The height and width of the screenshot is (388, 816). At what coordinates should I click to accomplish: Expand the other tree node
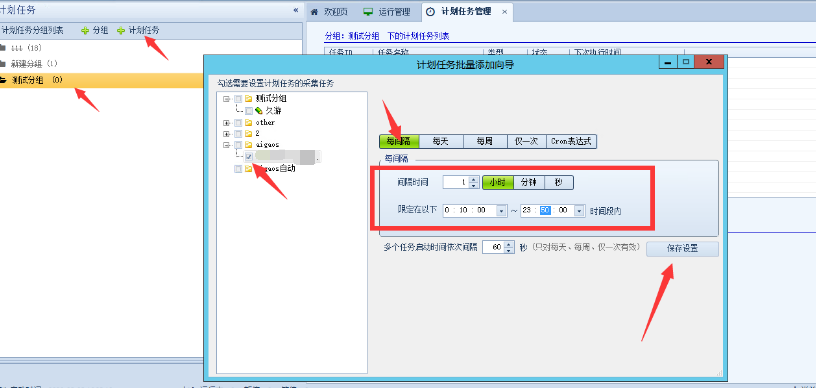click(226, 123)
